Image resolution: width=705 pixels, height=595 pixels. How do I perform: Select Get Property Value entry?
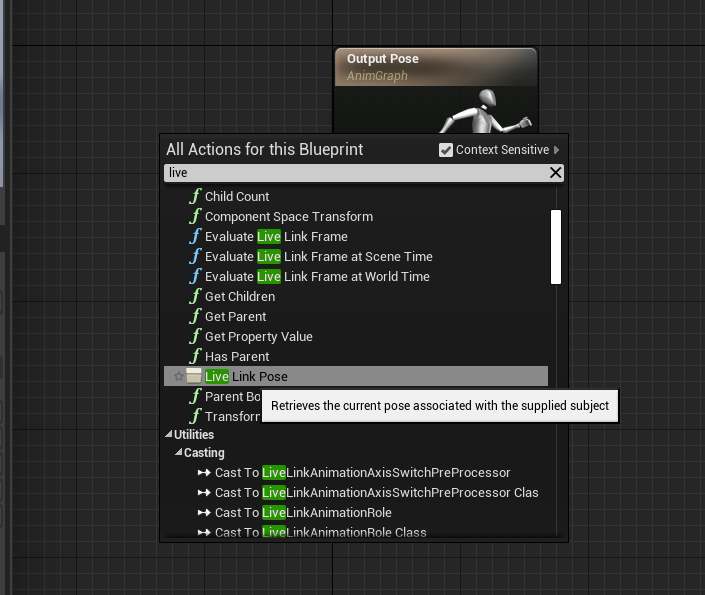pos(259,337)
